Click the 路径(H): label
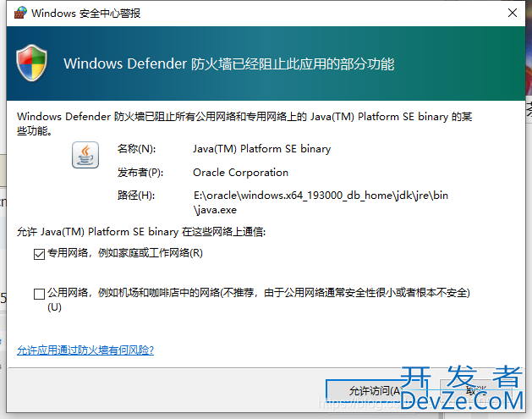 [x=136, y=196]
